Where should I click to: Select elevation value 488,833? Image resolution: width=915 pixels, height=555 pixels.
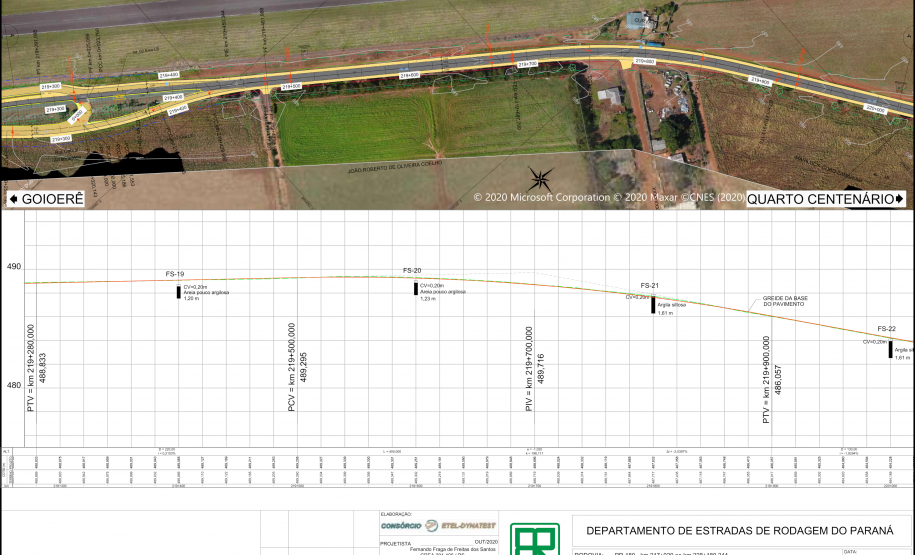(x=43, y=368)
